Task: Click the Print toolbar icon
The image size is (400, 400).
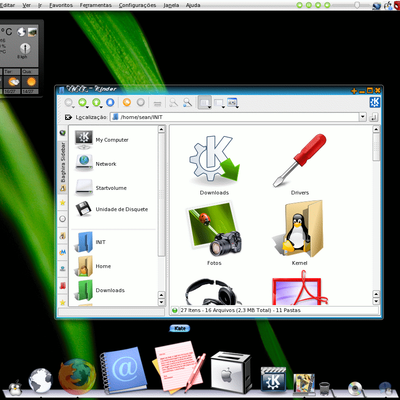Action: tap(157, 103)
